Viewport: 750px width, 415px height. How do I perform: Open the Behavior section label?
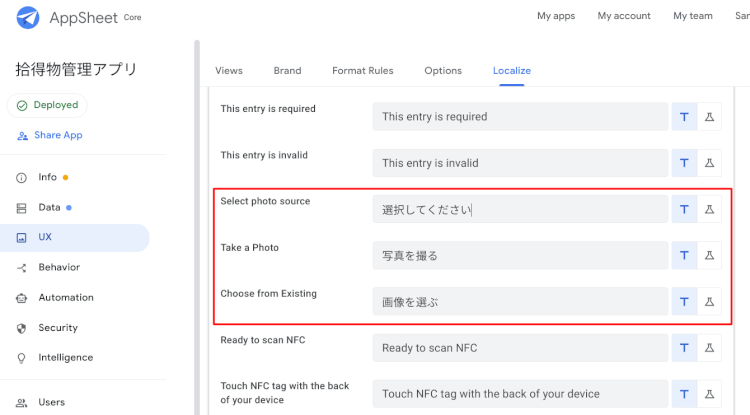tap(59, 267)
